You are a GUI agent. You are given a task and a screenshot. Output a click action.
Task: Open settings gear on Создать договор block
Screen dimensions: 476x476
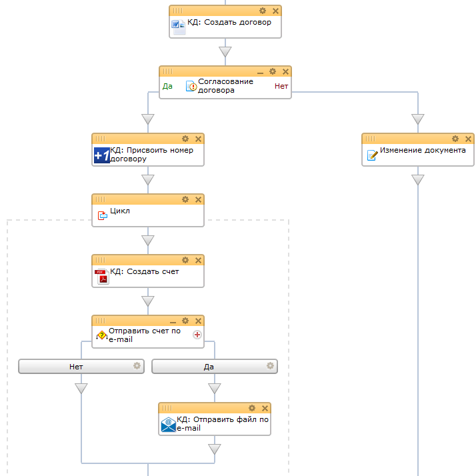point(263,11)
